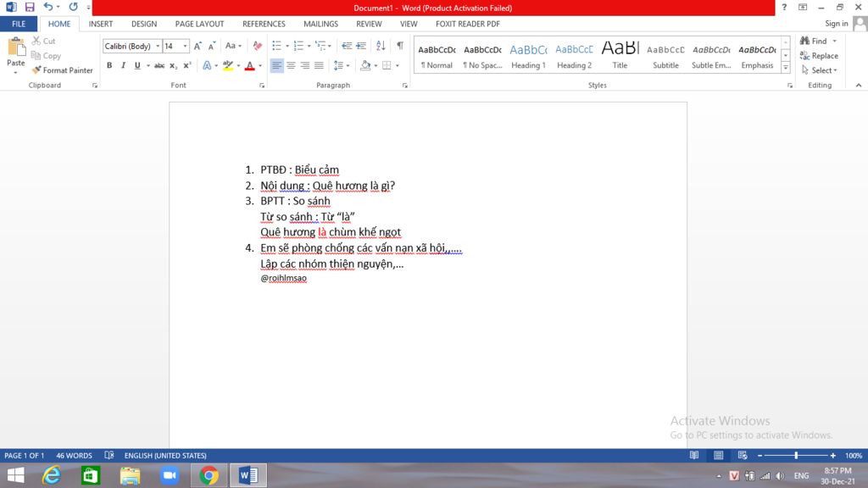Click the Format Painter brush icon
868x488 pixels.
point(36,70)
